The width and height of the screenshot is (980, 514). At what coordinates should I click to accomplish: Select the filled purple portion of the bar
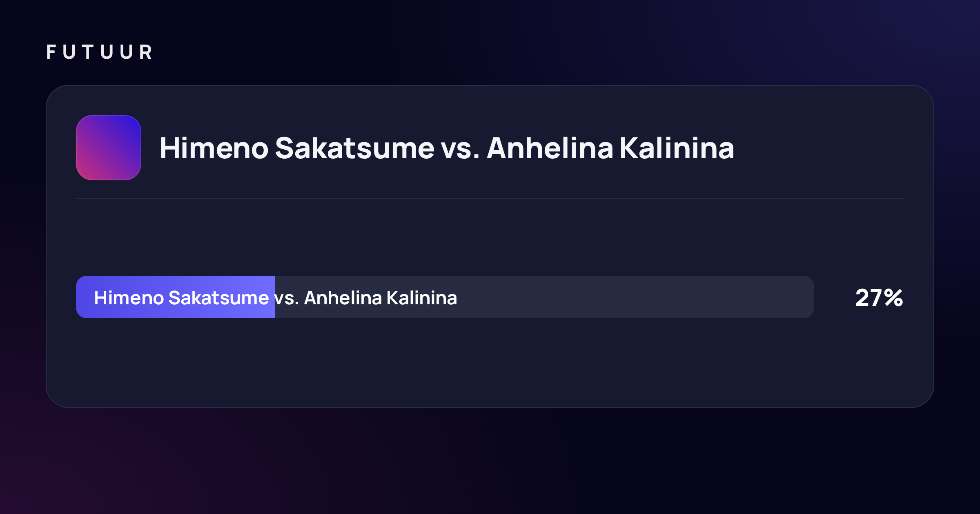[x=176, y=297]
